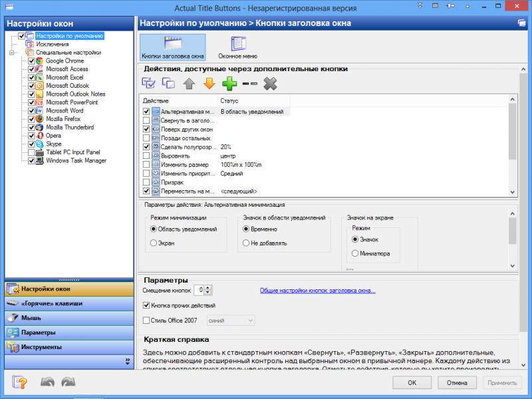Enable Призрак action checkbox

146,182
